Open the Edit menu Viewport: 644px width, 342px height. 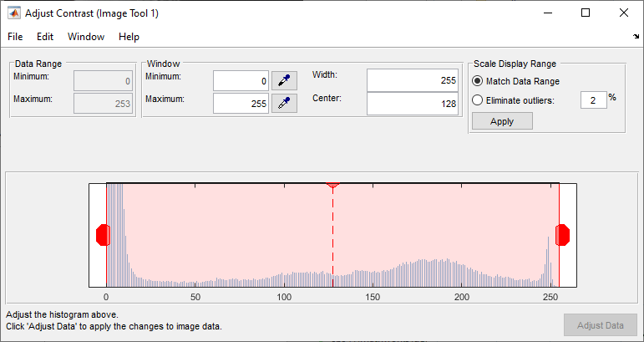tap(45, 37)
